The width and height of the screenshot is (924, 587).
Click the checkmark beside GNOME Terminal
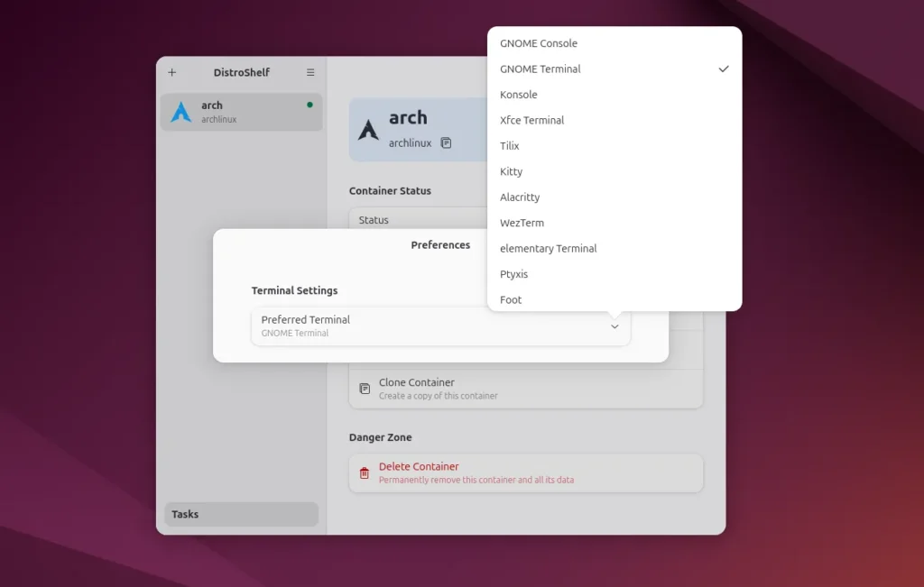pos(724,69)
